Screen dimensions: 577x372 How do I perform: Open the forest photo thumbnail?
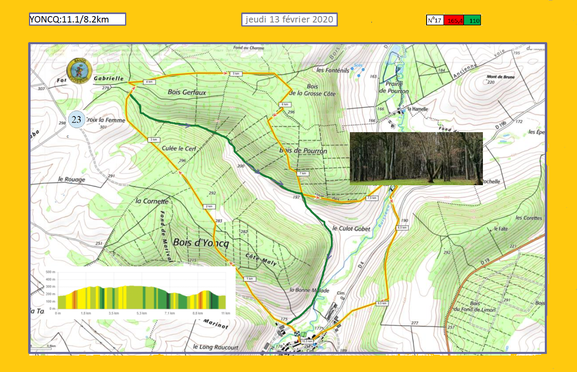tap(416, 158)
